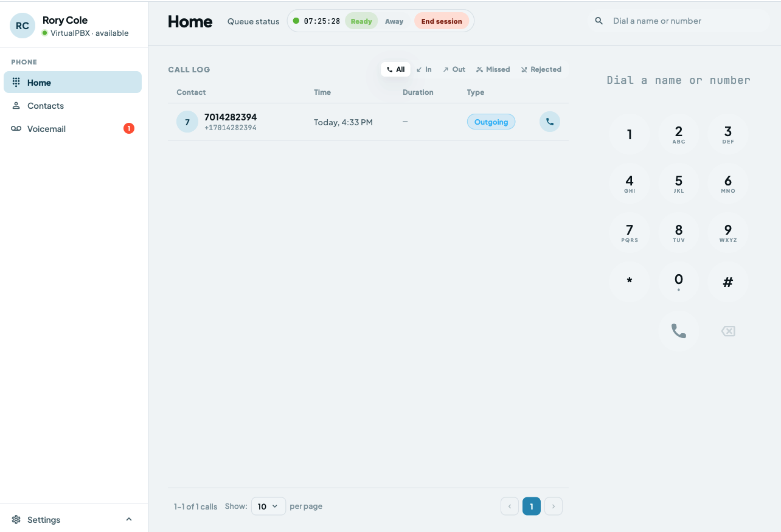The height and width of the screenshot is (532, 781).
Task: Show only Missed calls
Action: pos(493,69)
